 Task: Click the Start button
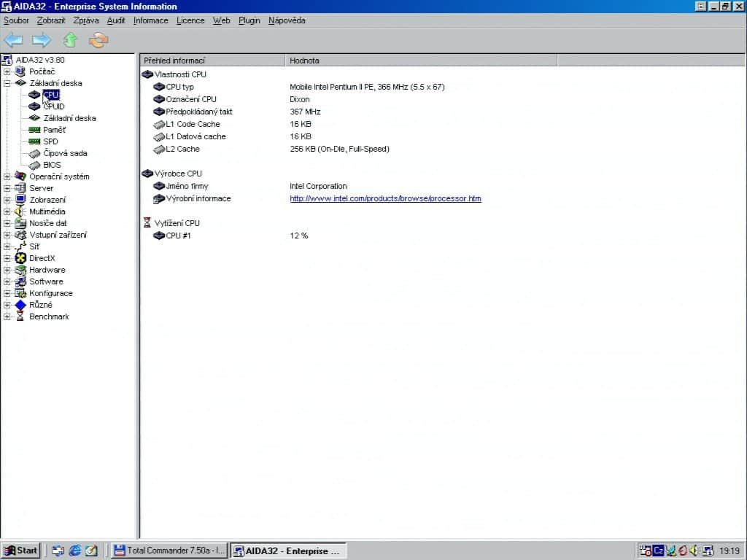pos(20,551)
